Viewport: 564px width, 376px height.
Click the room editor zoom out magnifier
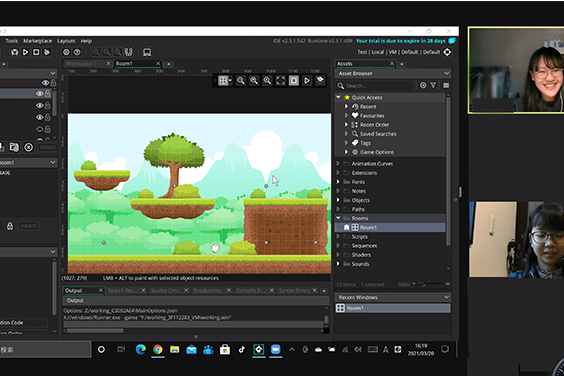click(x=241, y=81)
